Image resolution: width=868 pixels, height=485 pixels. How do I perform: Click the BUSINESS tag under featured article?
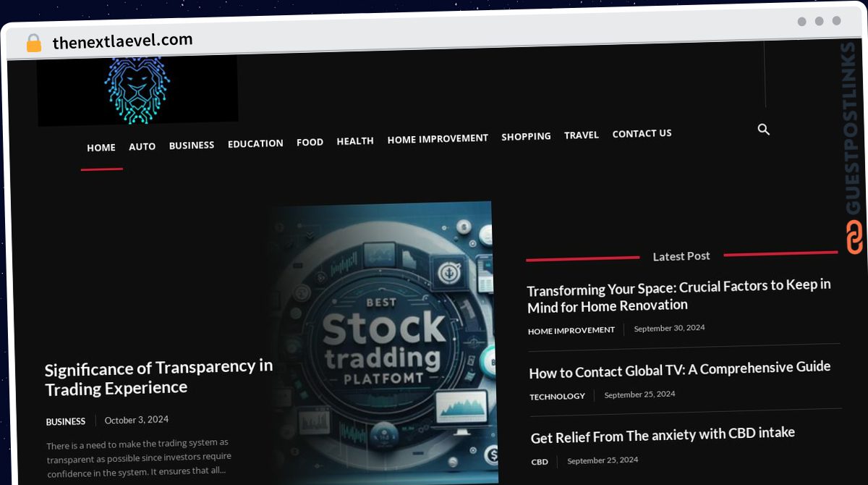click(66, 421)
